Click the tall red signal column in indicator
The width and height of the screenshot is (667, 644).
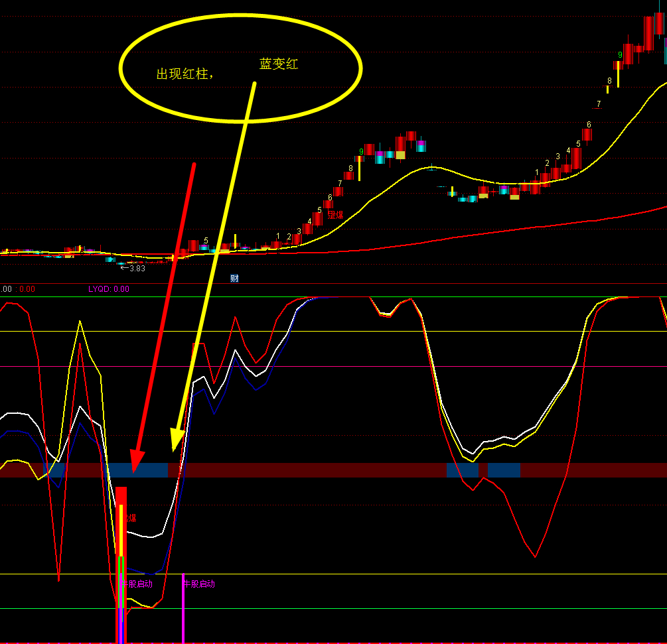pos(121,565)
